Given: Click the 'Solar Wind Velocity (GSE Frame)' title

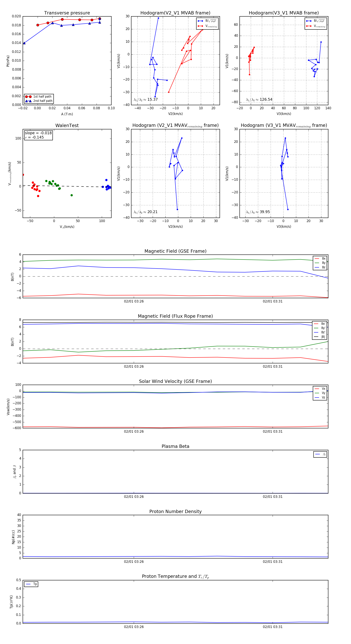Looking at the screenshot, I should (x=175, y=382).
